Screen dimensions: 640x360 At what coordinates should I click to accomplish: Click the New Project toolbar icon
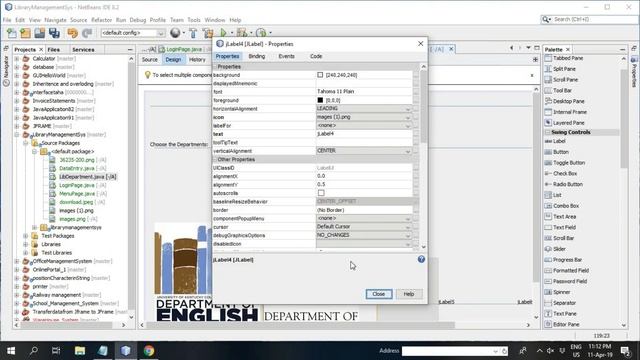[25, 33]
